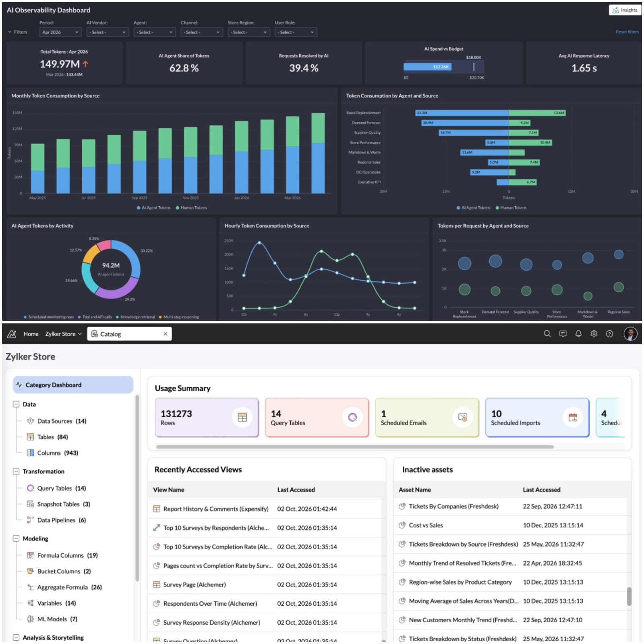The height and width of the screenshot is (644, 644).
Task: Collapse the Modeling tree group
Action: 16,538
